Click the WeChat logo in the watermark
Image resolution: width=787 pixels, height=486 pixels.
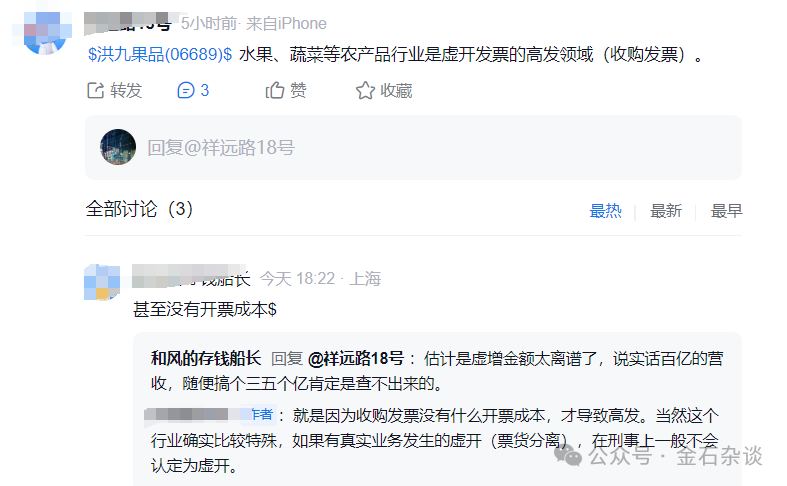coord(567,455)
